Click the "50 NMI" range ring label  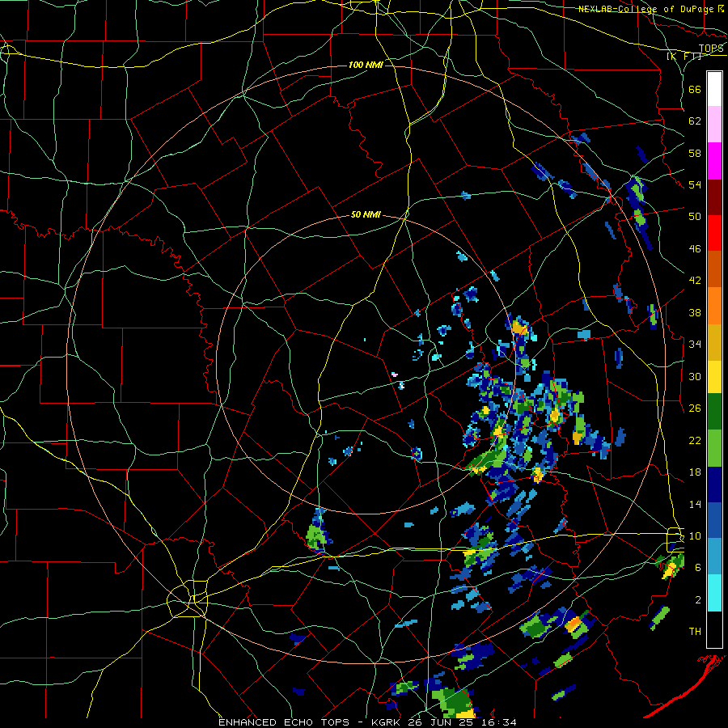[366, 214]
